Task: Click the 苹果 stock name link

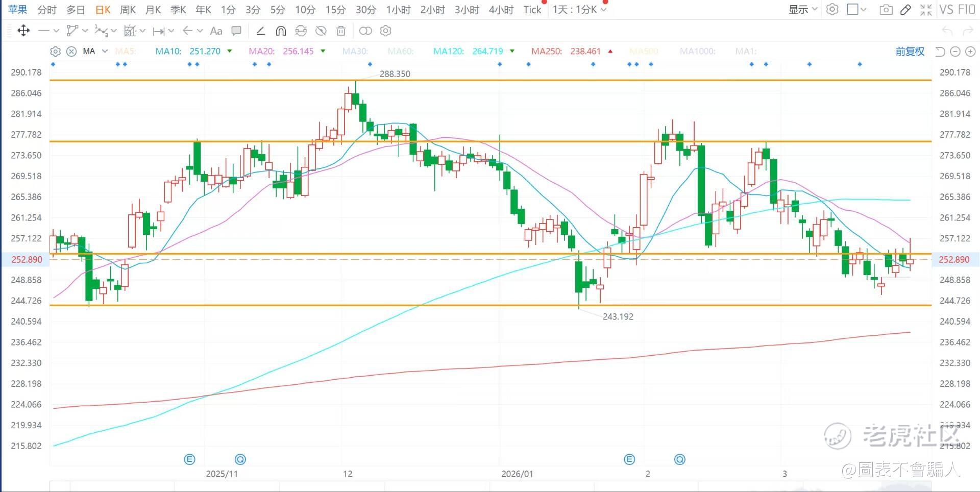Action: click(18, 10)
